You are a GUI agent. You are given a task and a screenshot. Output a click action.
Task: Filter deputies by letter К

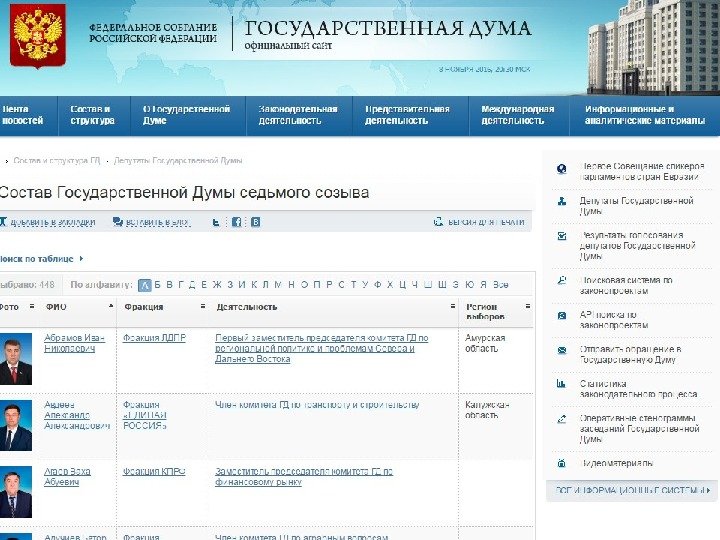pyautogui.click(x=254, y=285)
